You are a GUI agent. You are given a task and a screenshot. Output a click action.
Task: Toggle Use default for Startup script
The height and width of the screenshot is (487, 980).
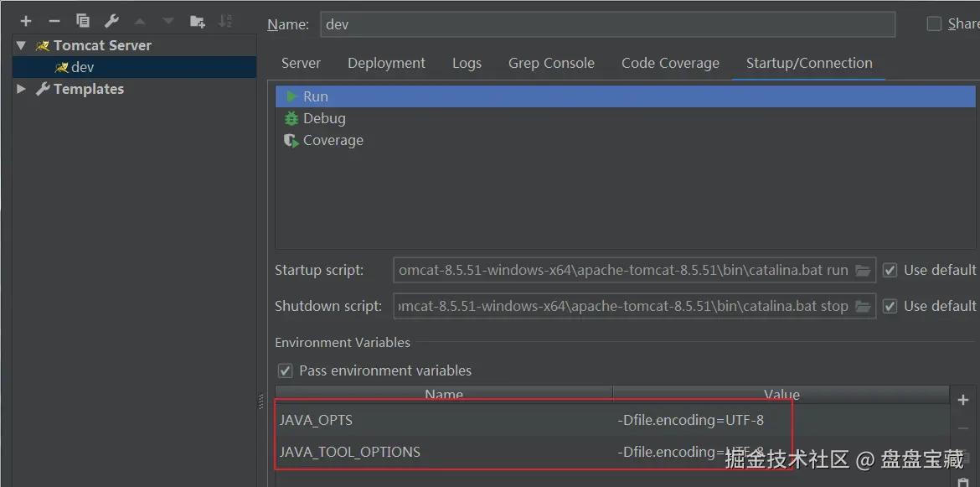[x=890, y=271]
